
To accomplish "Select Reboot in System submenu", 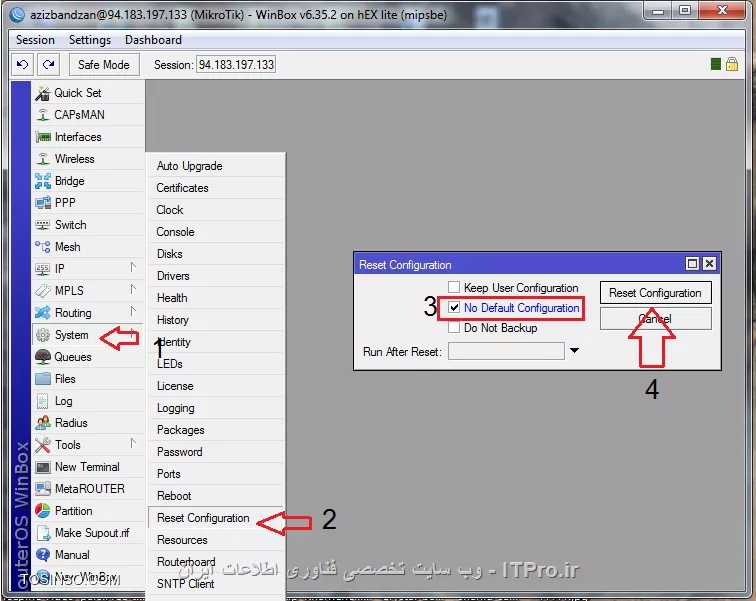I will point(216,496).
